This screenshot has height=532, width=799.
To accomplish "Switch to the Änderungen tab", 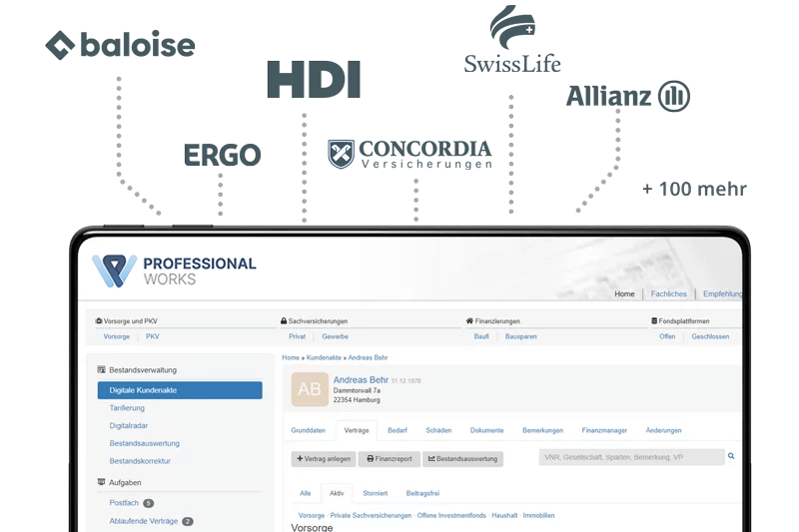I will 663,431.
